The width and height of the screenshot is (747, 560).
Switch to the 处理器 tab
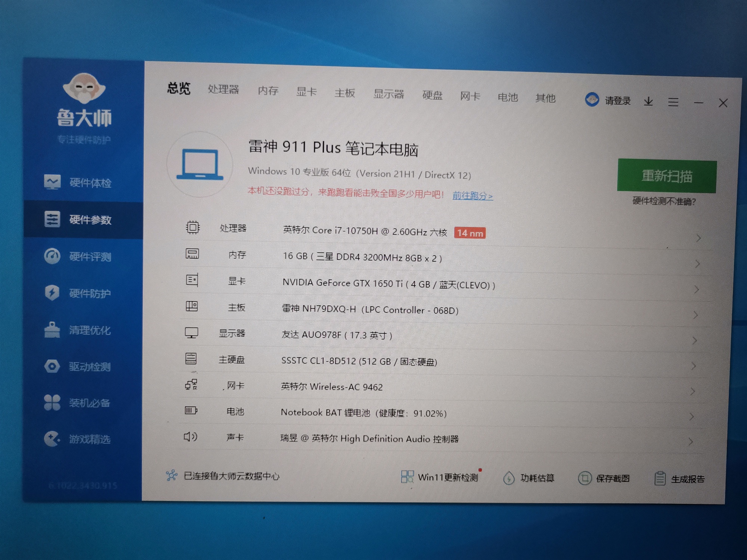coord(223,90)
